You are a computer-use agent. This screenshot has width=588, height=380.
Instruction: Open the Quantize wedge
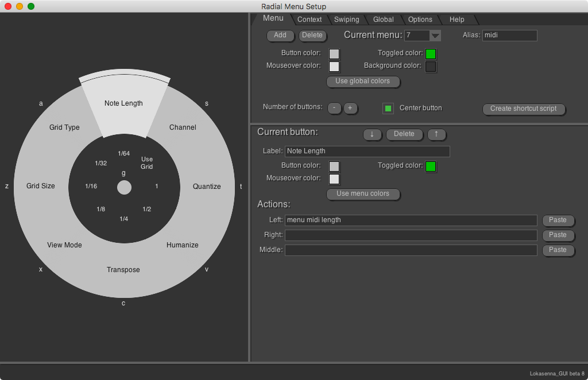click(206, 187)
